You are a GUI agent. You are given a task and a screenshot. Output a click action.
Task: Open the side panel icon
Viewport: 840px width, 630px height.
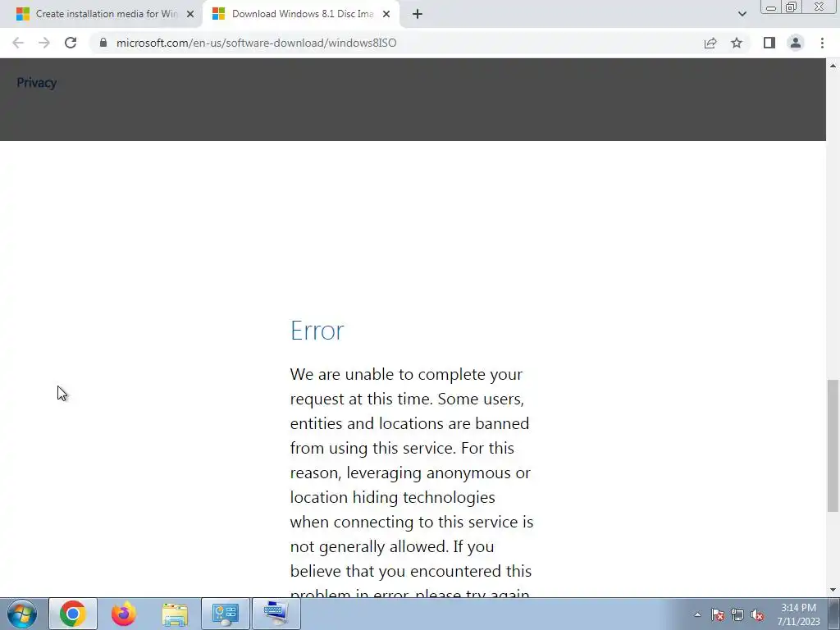(x=769, y=43)
